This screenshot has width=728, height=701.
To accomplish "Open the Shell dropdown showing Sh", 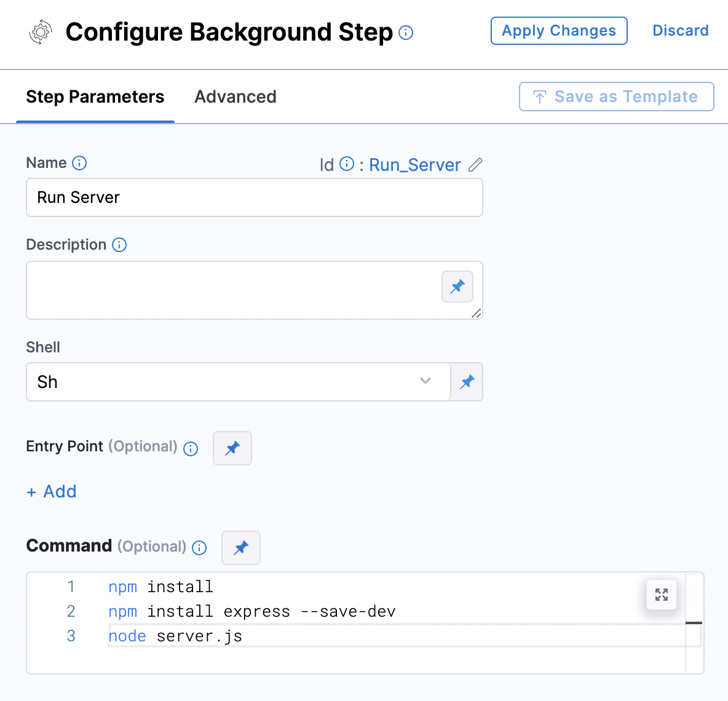I will pos(238,382).
